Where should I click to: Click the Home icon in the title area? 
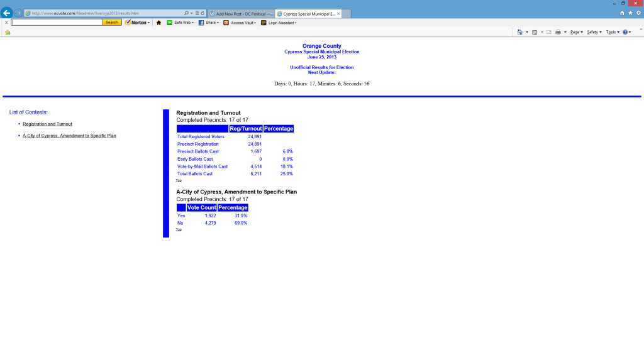622,13
